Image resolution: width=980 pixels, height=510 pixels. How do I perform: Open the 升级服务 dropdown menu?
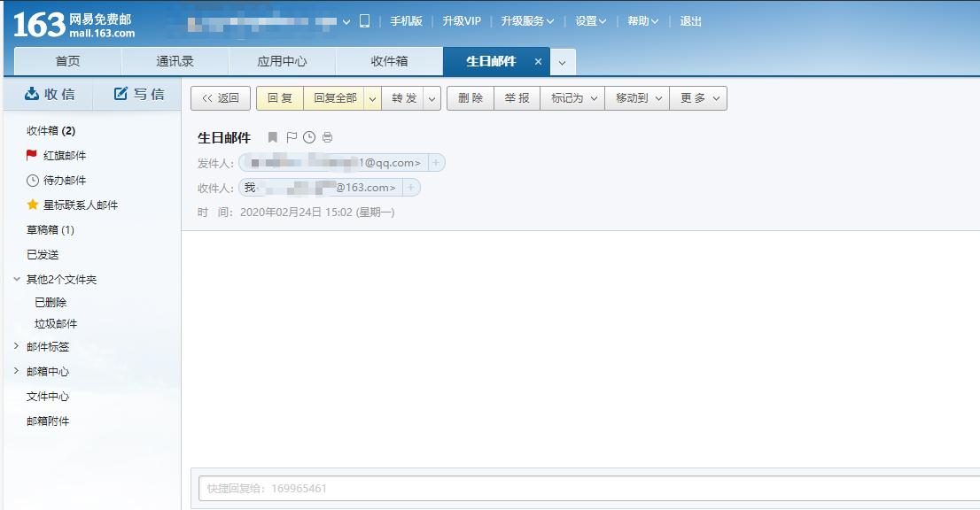coord(527,21)
